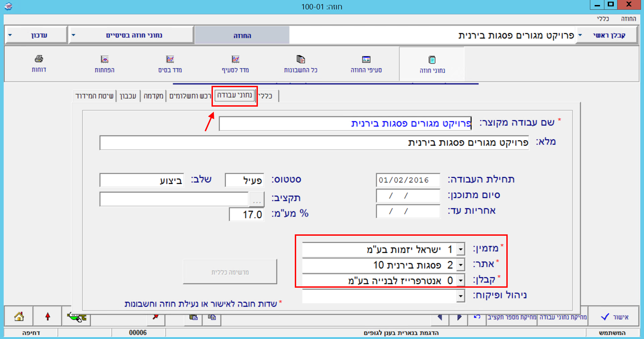Expand the אתר dropdown arrow
This screenshot has height=339, width=644.
pyautogui.click(x=461, y=265)
